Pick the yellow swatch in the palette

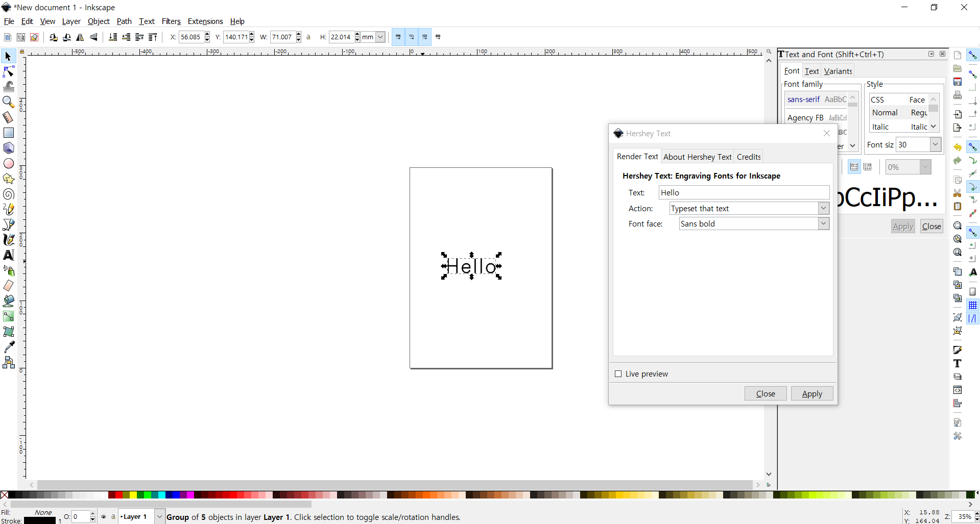click(x=133, y=495)
